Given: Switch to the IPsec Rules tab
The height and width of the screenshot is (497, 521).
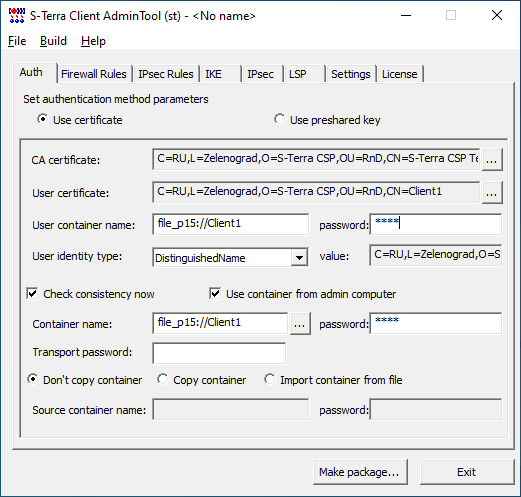Looking at the screenshot, I should tap(166, 74).
